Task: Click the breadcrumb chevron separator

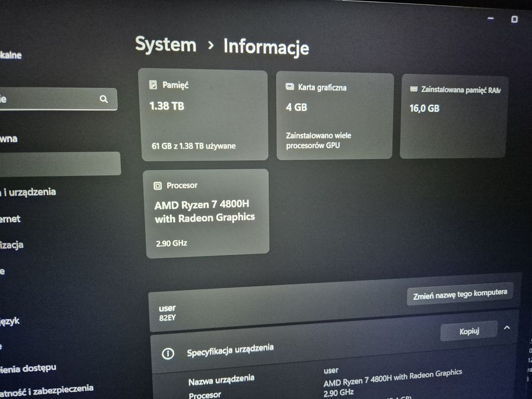Action: (x=211, y=45)
